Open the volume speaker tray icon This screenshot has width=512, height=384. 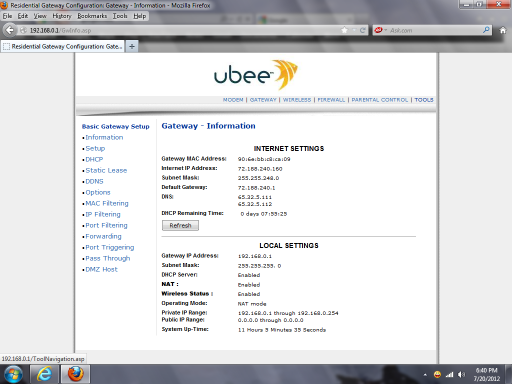click(x=461, y=375)
